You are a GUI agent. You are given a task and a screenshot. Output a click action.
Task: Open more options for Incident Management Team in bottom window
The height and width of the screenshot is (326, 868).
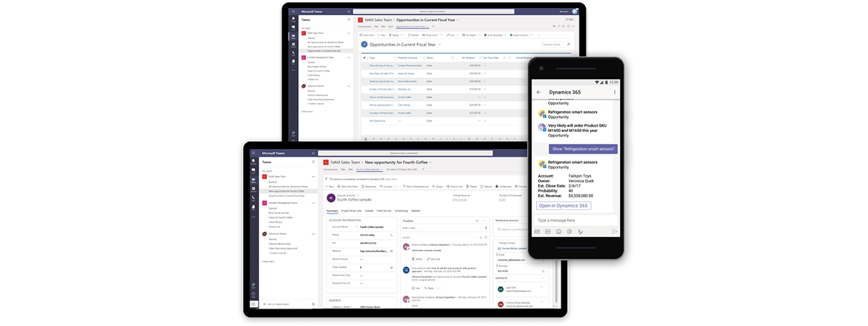(313, 202)
